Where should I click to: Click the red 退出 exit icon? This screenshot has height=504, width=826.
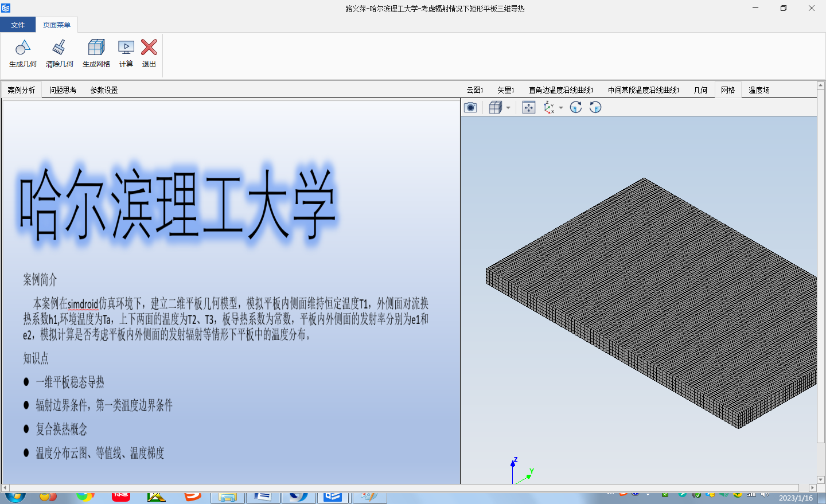(x=149, y=48)
